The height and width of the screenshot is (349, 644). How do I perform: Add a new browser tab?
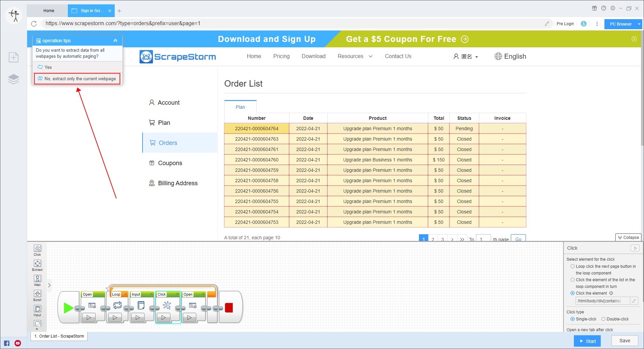click(x=119, y=11)
